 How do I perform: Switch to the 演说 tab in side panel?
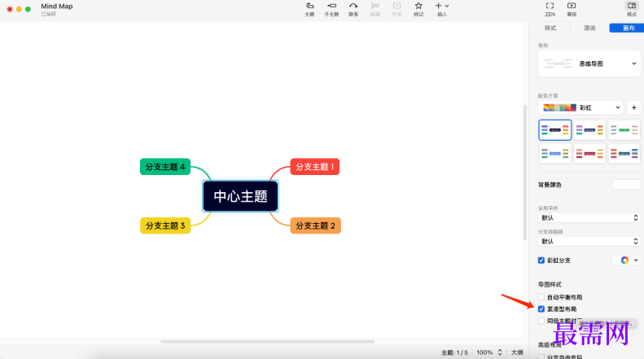[x=589, y=28]
